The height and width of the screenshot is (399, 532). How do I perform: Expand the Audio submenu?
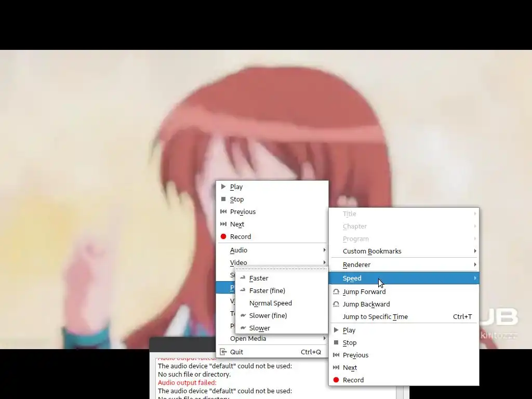click(x=272, y=250)
